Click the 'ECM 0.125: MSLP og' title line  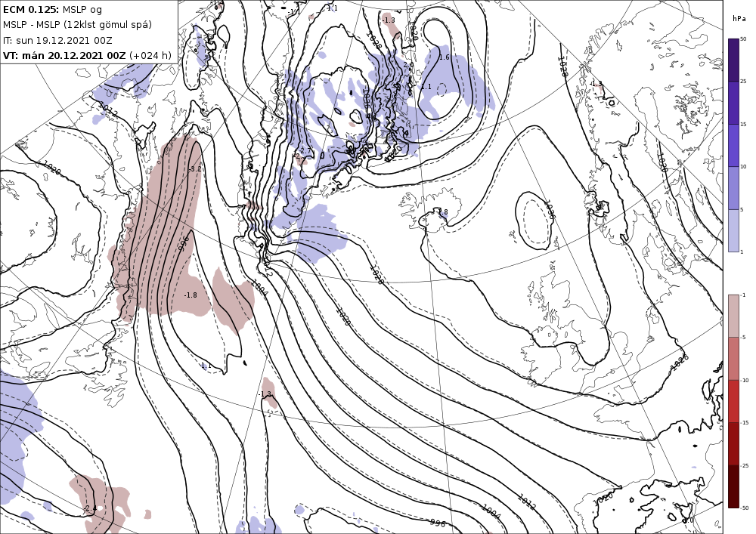point(53,9)
